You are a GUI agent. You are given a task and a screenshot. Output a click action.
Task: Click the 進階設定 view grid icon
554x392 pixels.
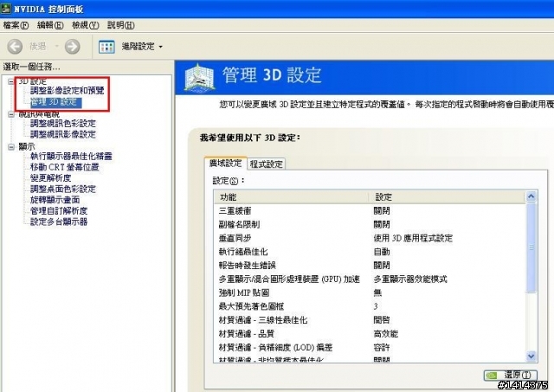pyautogui.click(x=106, y=47)
